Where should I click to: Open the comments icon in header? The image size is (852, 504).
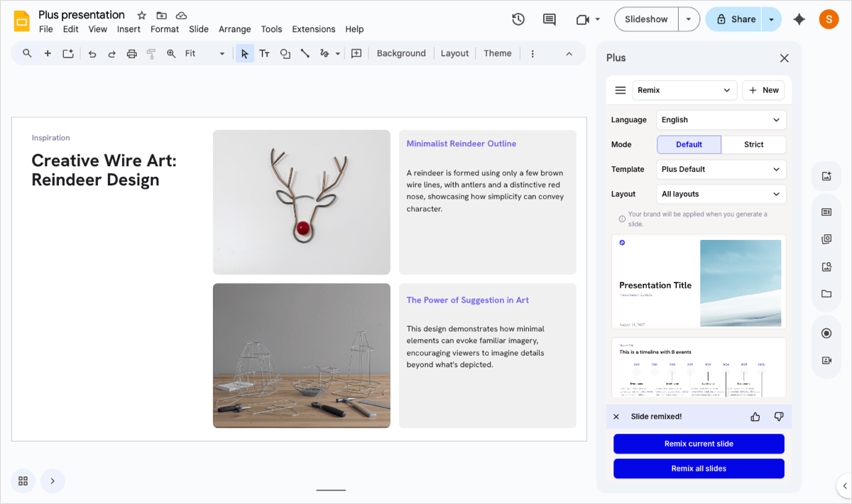[549, 19]
